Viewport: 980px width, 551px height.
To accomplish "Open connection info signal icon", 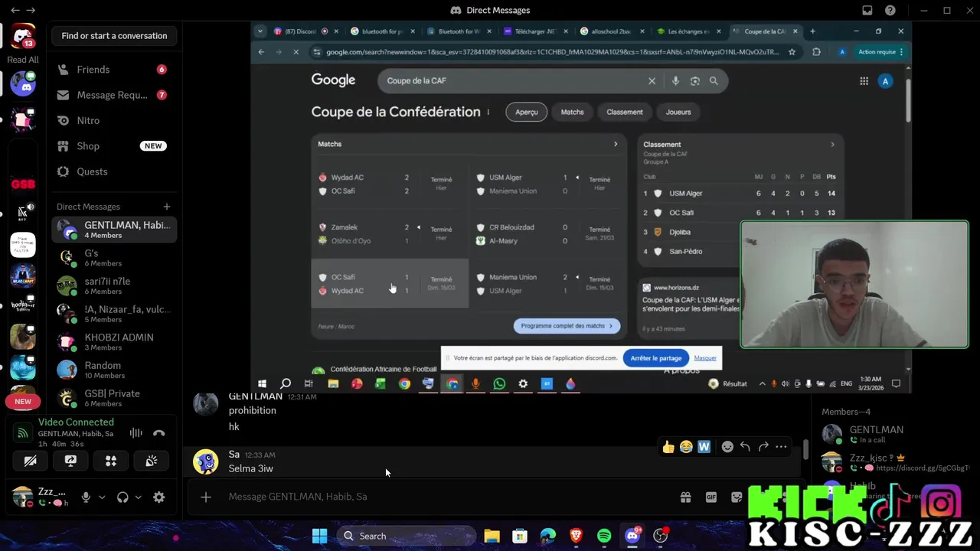I will pyautogui.click(x=23, y=433).
